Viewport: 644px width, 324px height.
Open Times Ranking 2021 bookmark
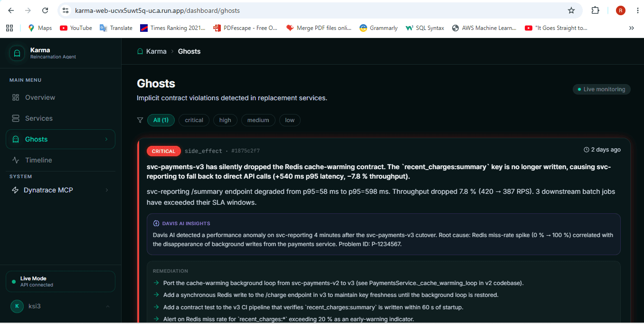[x=172, y=28]
